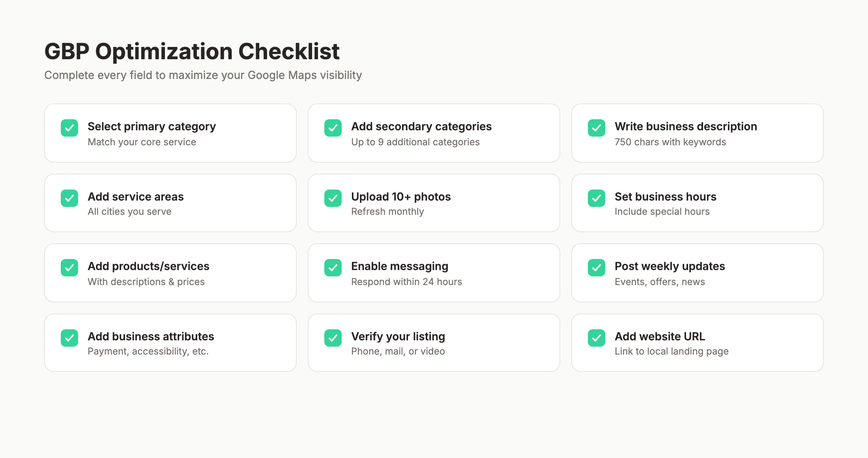This screenshot has width=868, height=458.
Task: Uncheck the Add business attributes item
Action: [69, 338]
